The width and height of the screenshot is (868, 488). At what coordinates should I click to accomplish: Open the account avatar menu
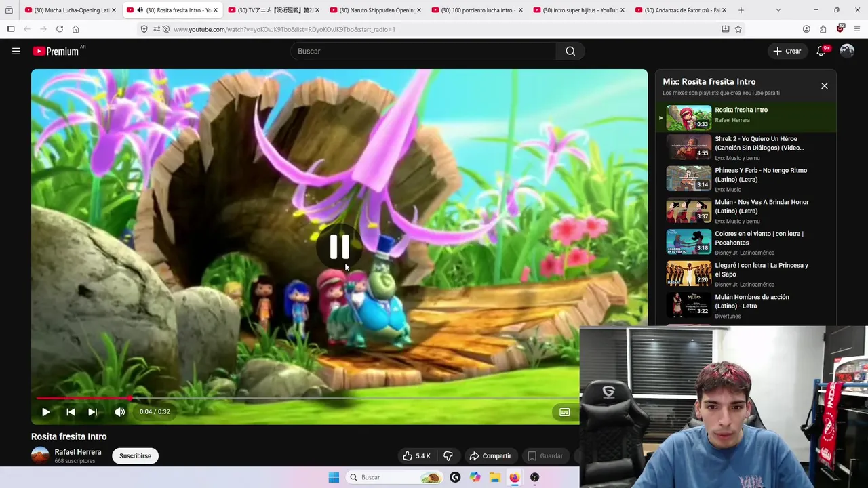pyautogui.click(x=847, y=51)
